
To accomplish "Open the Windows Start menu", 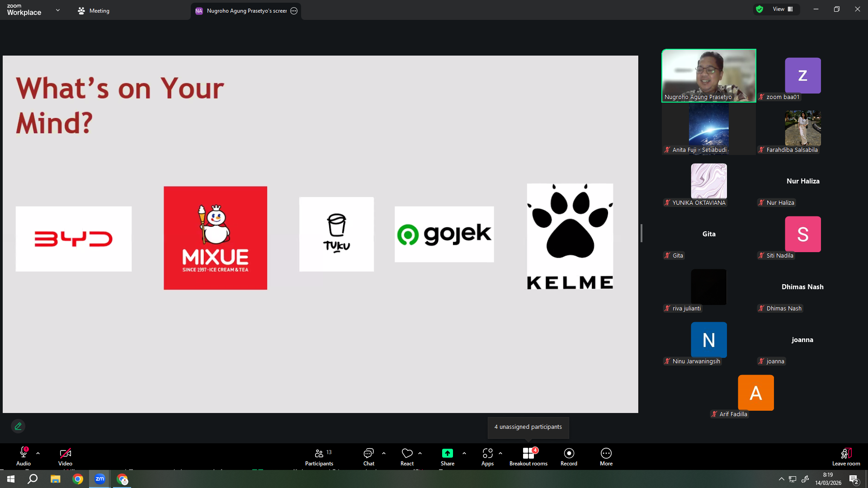I will click(x=11, y=479).
